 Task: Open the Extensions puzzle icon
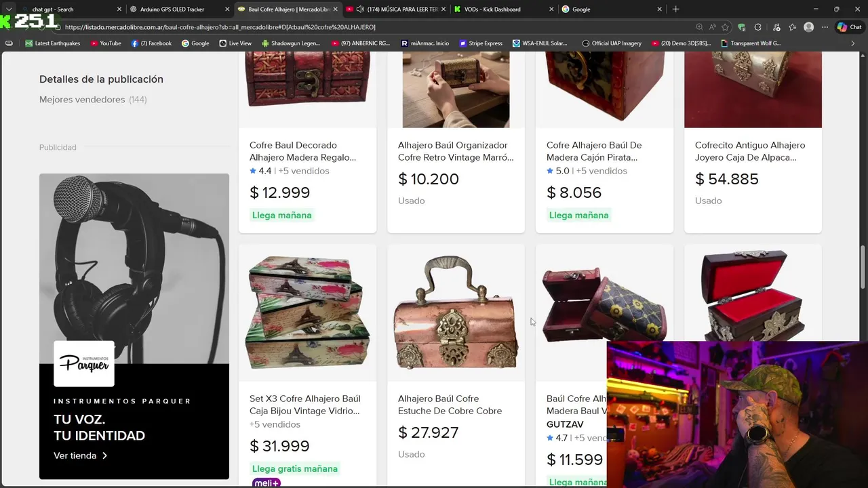click(x=758, y=27)
